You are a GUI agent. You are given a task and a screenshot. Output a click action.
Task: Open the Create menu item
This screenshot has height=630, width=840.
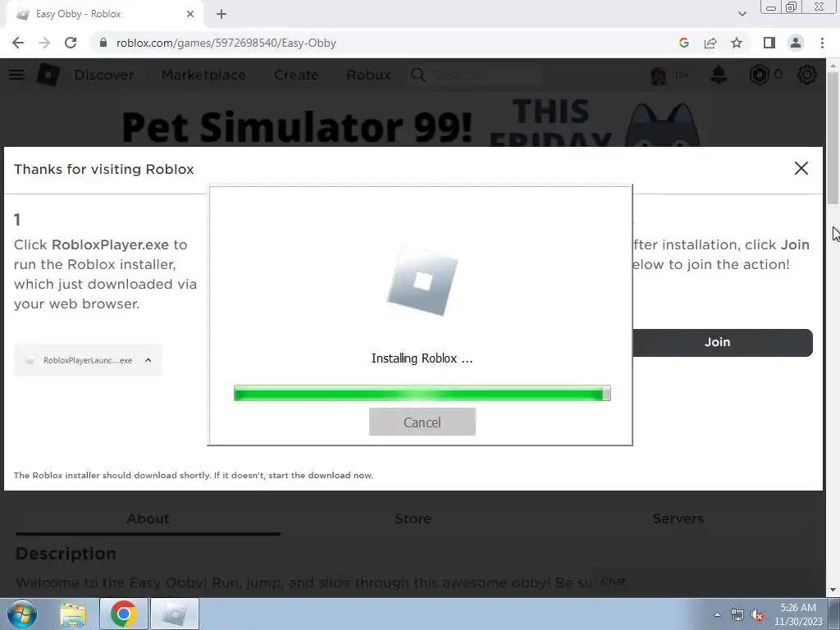click(x=296, y=75)
